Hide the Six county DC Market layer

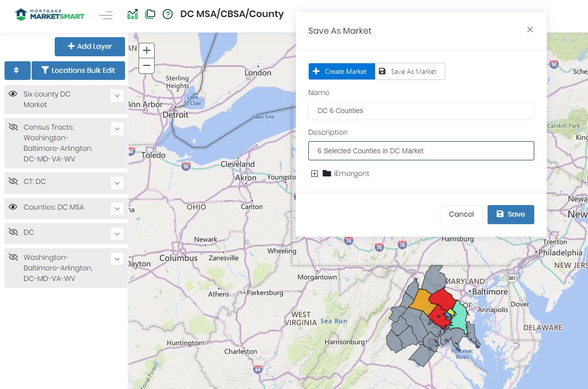[x=13, y=94]
